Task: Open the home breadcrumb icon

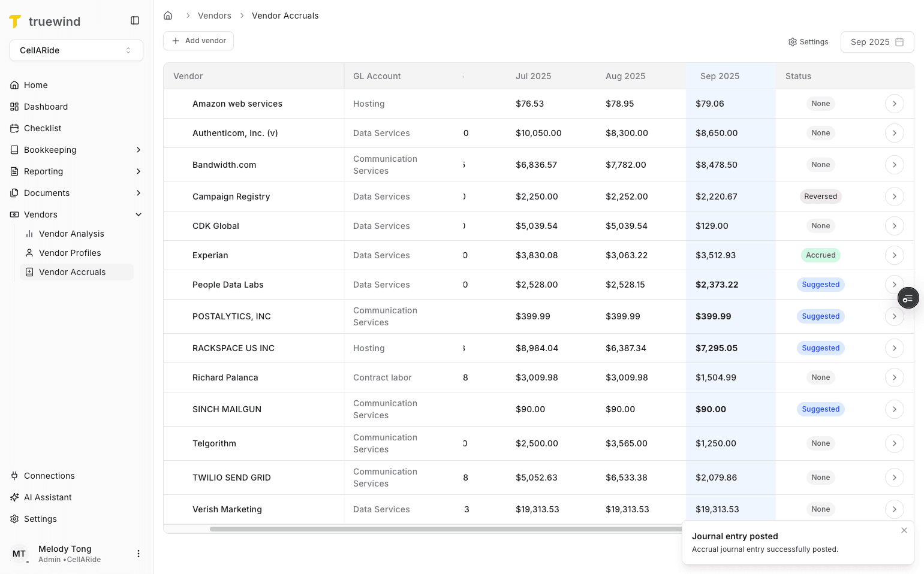Action: click(x=168, y=16)
